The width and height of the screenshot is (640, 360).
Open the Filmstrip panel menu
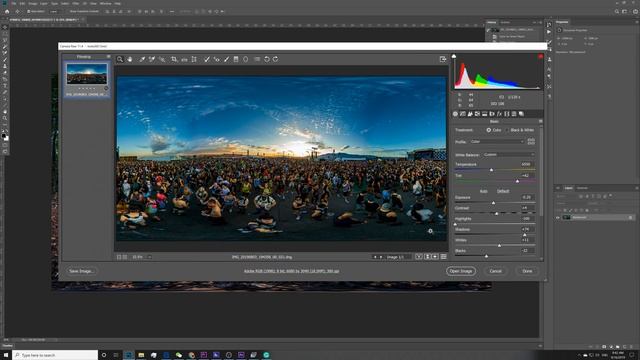tap(109, 57)
